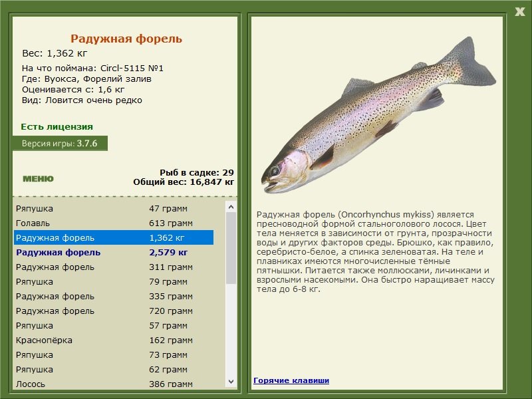This screenshot has width=532, height=399.
Task: Click the bait line Circl-5115 №1
Action: [92, 68]
